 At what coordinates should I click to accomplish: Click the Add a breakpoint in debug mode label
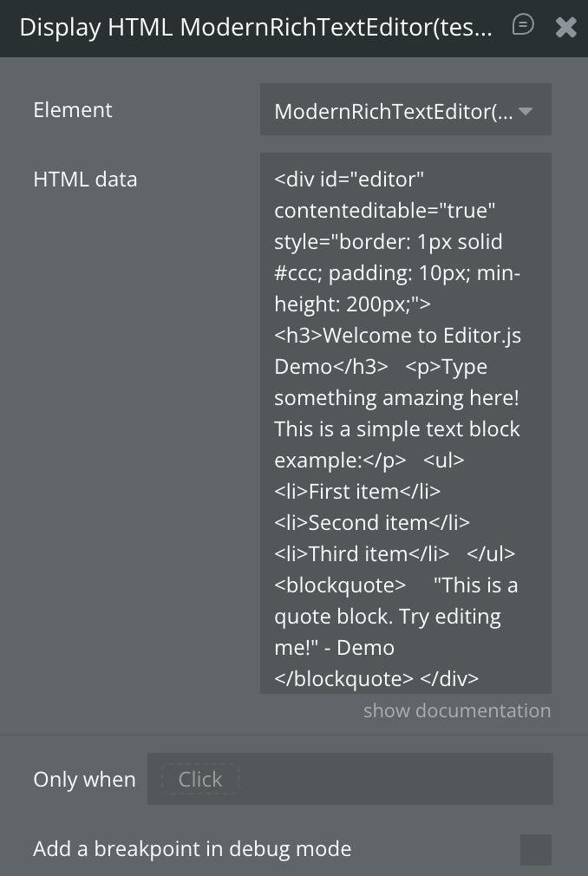pyautogui.click(x=193, y=849)
